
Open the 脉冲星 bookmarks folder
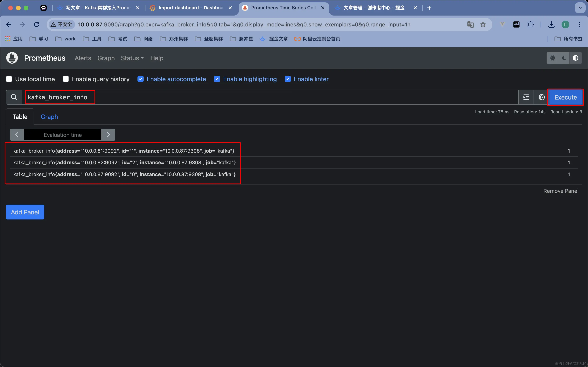(241, 39)
